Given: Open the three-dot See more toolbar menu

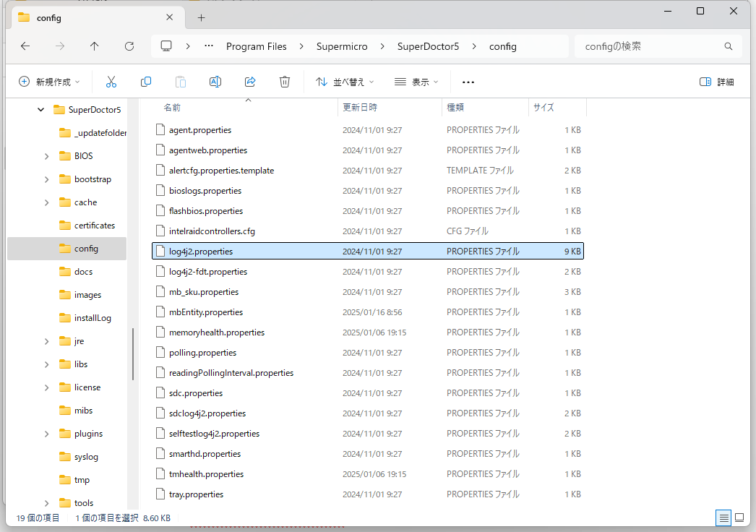Looking at the screenshot, I should point(468,82).
